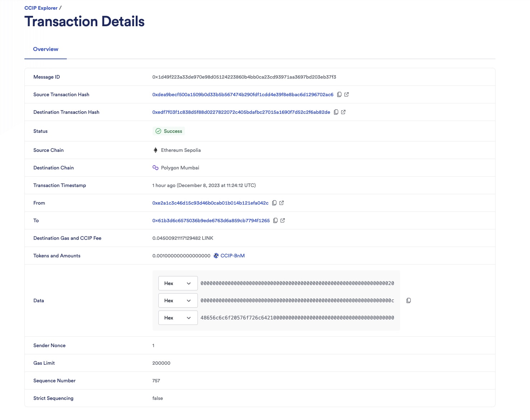This screenshot has height=420, width=530.
Task: Copy the To address
Action: (275, 221)
